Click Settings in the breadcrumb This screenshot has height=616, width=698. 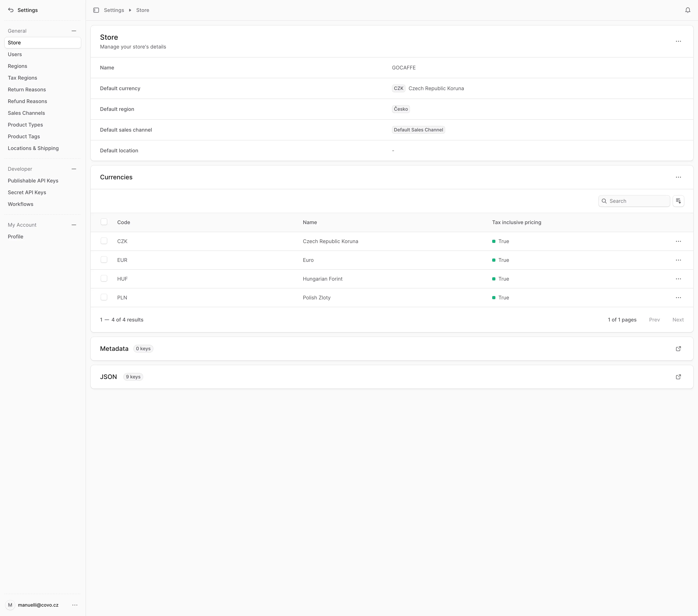(x=114, y=10)
